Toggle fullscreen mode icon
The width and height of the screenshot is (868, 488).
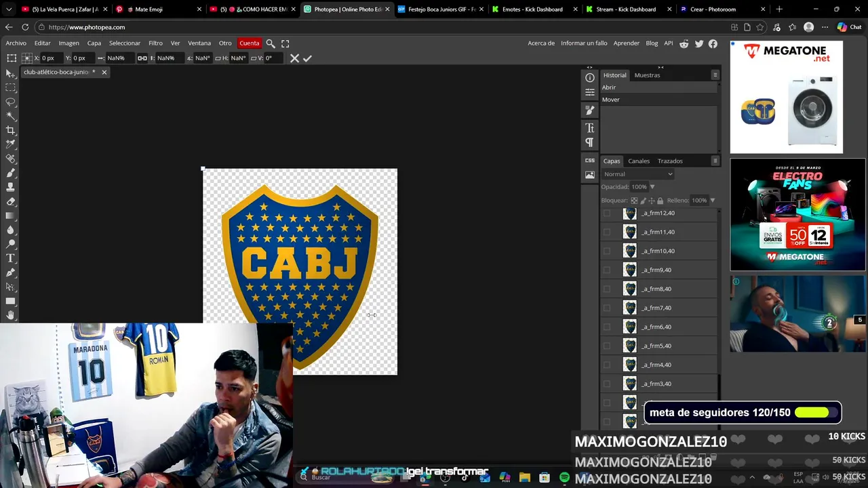click(285, 43)
